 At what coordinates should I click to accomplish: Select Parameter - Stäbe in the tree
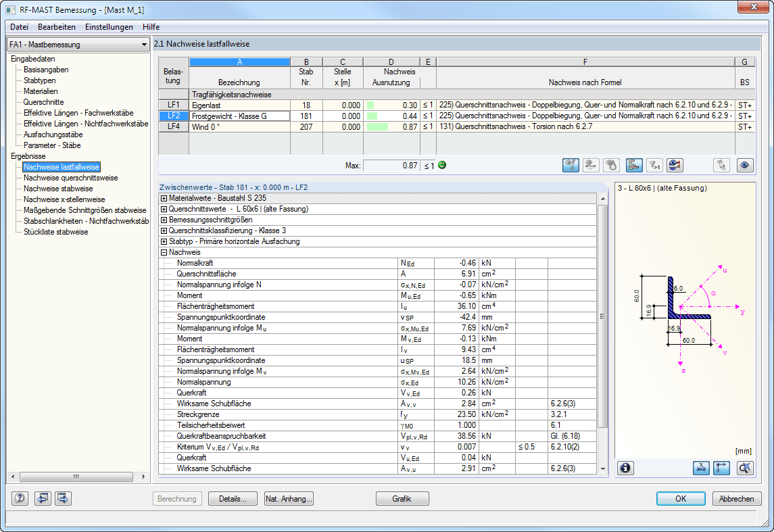(52, 145)
